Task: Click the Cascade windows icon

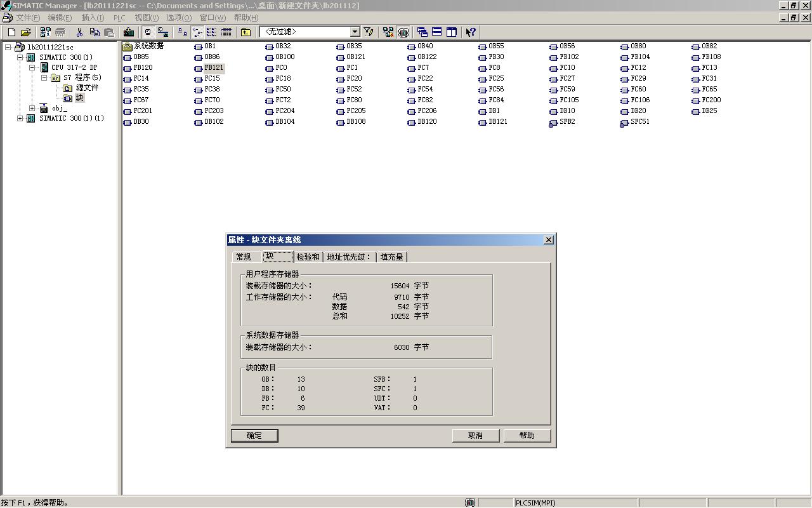Action: coord(422,32)
